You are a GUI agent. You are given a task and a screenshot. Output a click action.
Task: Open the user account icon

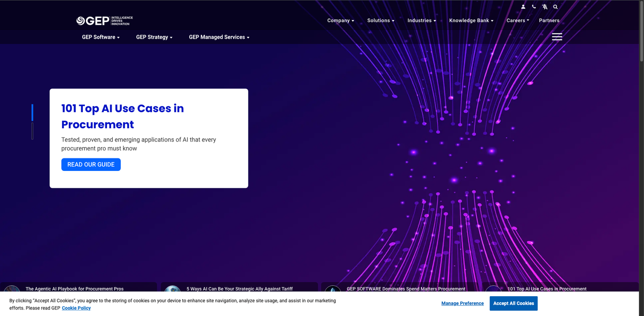point(523,7)
